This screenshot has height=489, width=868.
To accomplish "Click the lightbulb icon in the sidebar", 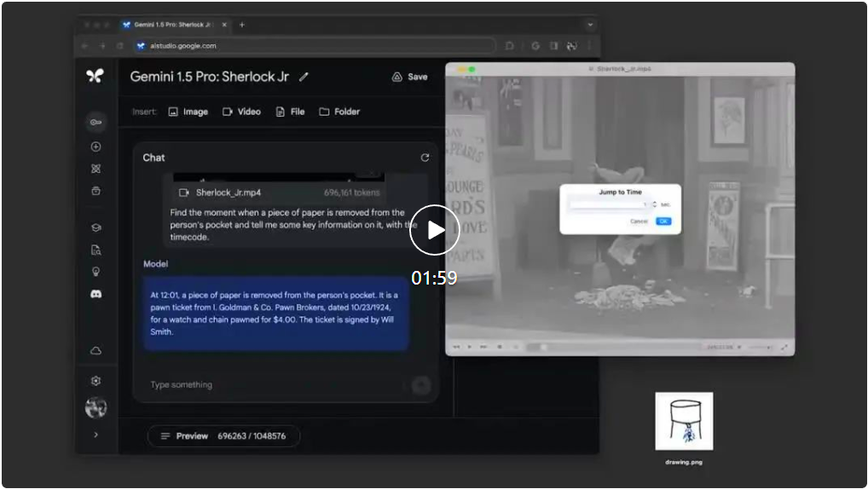I will click(x=95, y=272).
